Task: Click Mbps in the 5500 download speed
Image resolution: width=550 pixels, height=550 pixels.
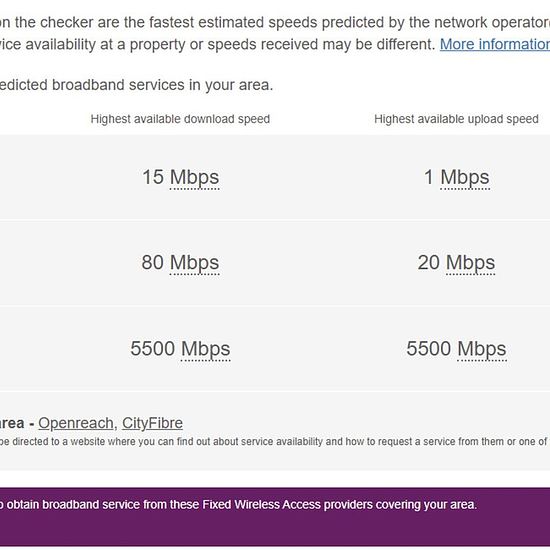Action: point(206,349)
